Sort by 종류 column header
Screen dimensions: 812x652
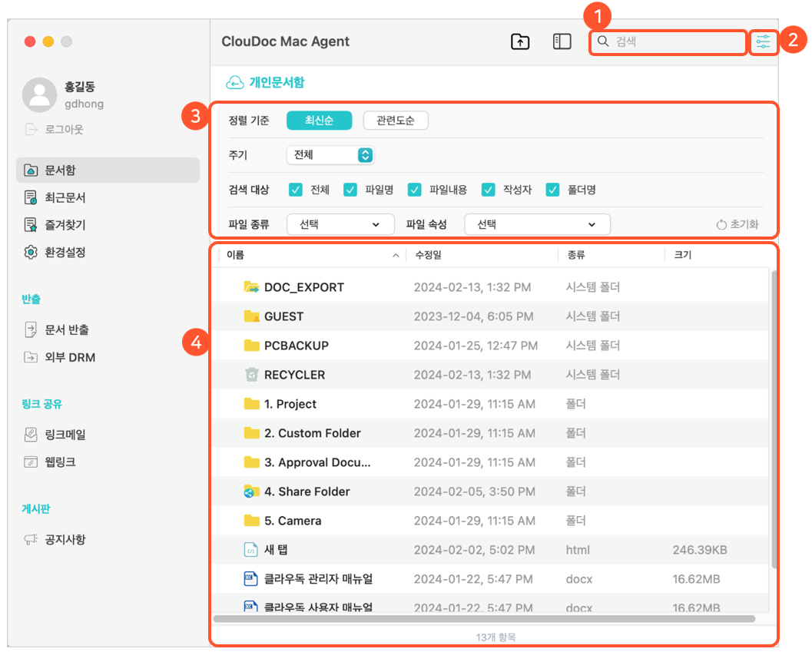[576, 255]
